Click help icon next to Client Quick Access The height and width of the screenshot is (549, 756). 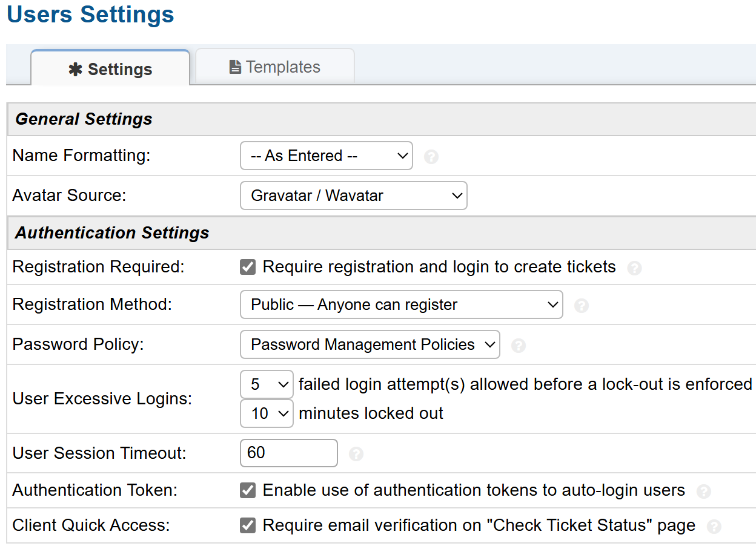714,527
